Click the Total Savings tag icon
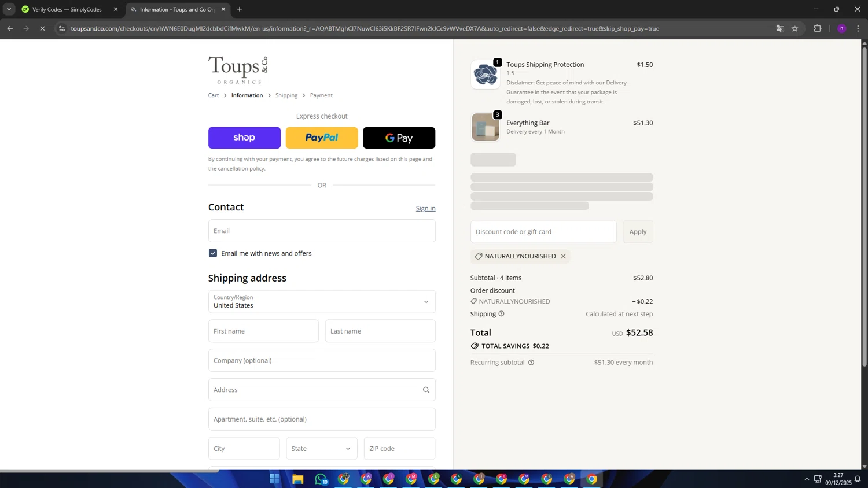This screenshot has width=868, height=488. tap(475, 346)
